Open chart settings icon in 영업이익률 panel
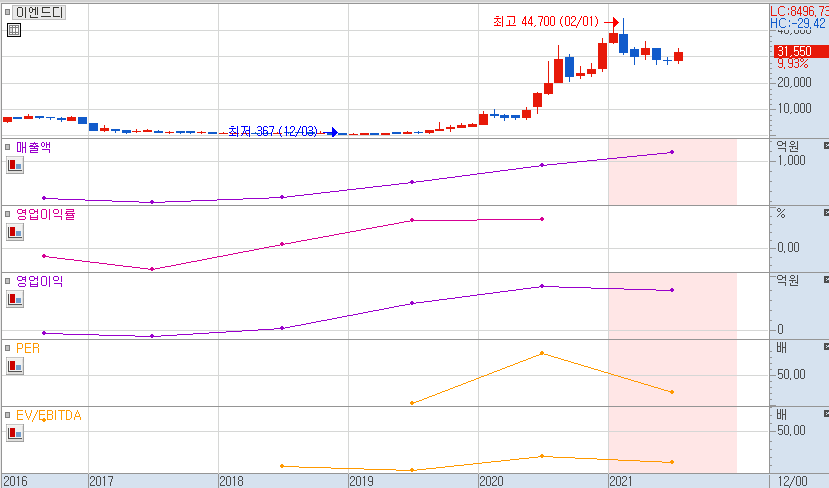This screenshot has width=829, height=488. pos(15,232)
